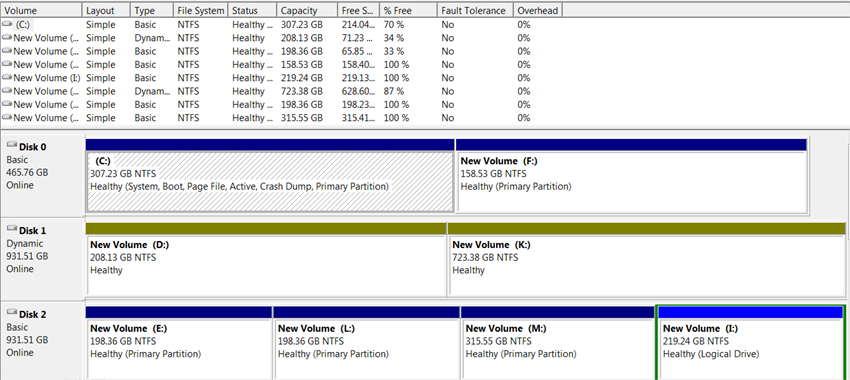Viewport: 850px width, 380px height.
Task: Click the Free S... column header
Action: [x=358, y=10]
